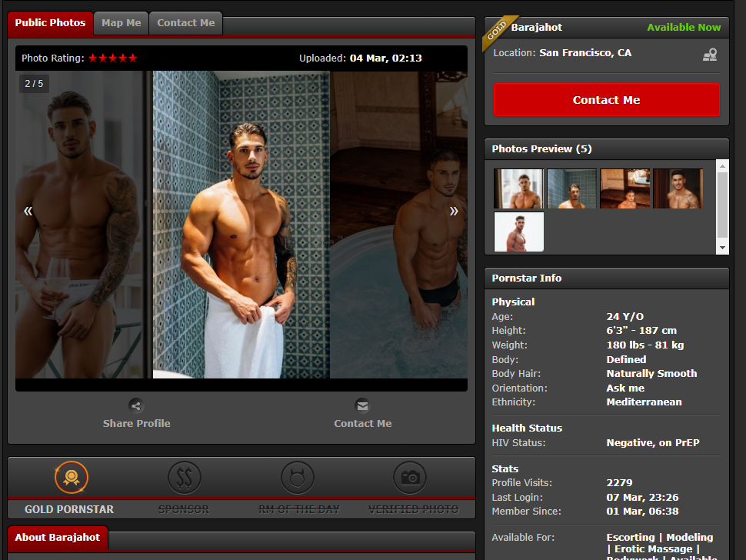Click the member since value 01 Mar, 06:38
The width and height of the screenshot is (746, 560).
(642, 512)
